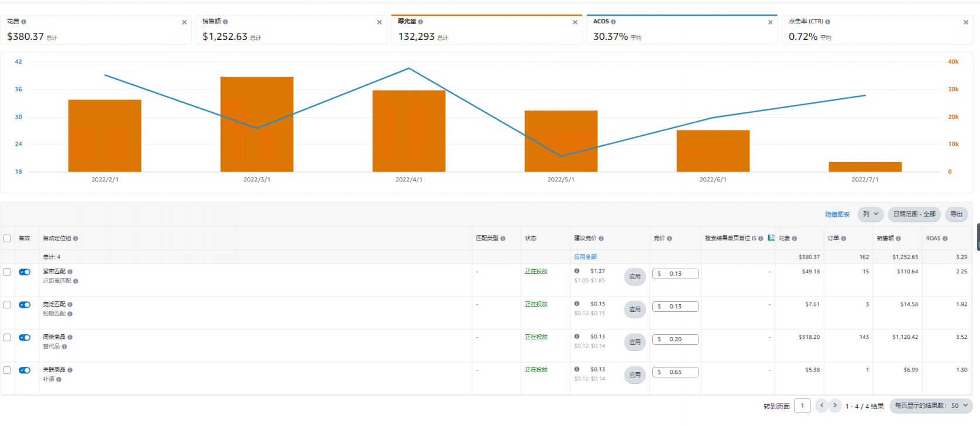Click the info icon beside ACOS metric card
The image size is (980, 426).
(x=613, y=22)
